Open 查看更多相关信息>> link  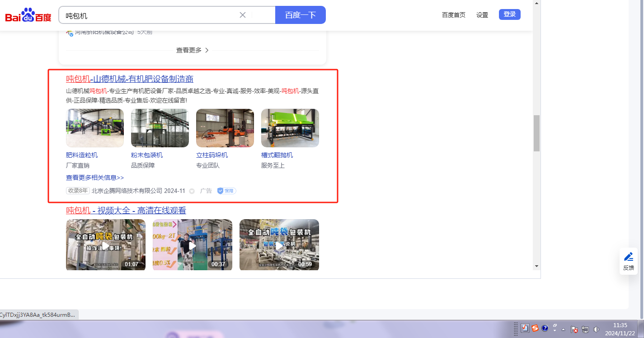95,178
